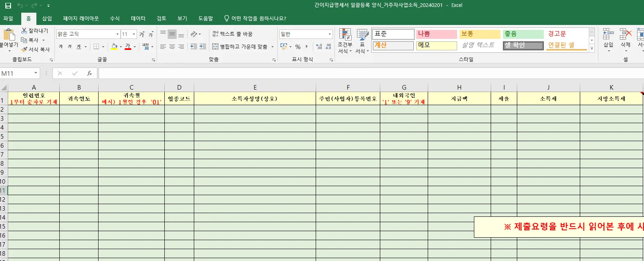Open the 파일 (File) tab
Viewport: 644px width, 261px height.
(x=8, y=18)
